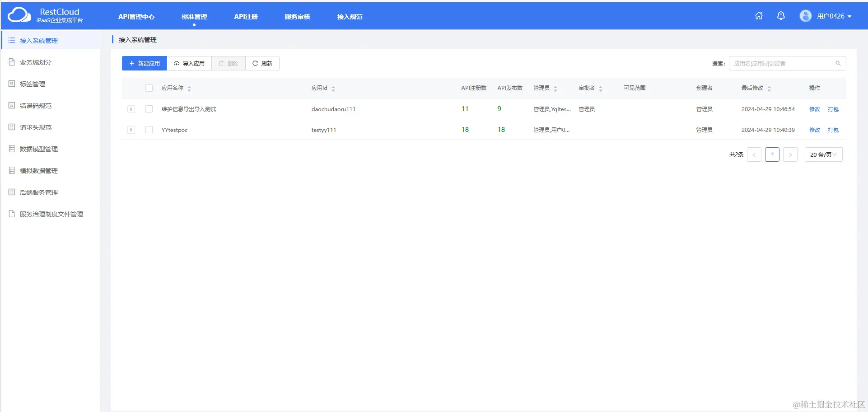Click the 后端服务管理 sidebar icon
Viewport: 868px width, 412px height.
pyautogui.click(x=12, y=192)
